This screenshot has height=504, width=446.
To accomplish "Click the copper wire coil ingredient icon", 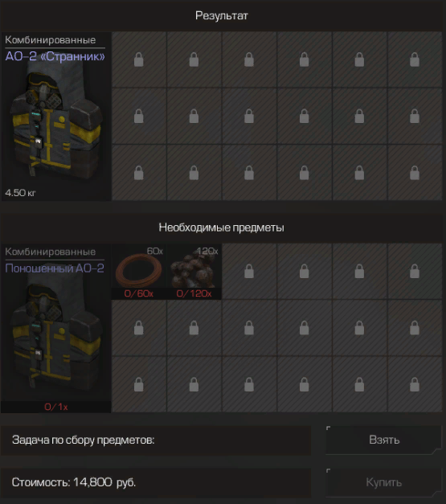I will [x=139, y=271].
